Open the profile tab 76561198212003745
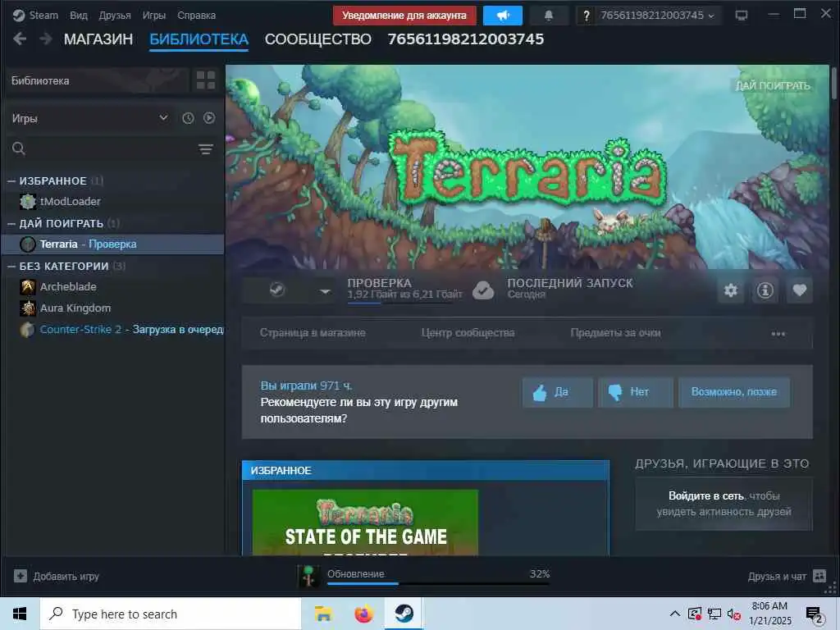 (x=466, y=39)
